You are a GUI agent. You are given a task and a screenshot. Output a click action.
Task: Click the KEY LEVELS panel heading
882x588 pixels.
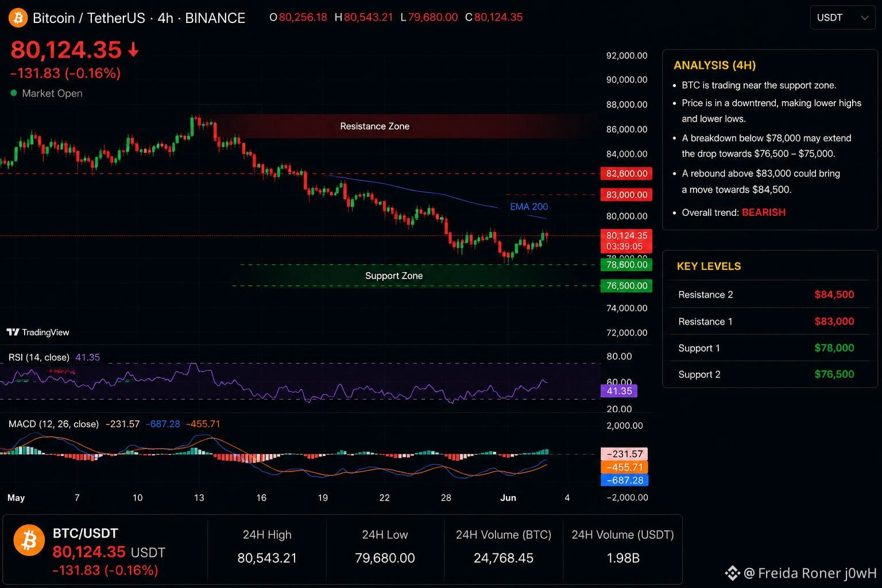point(709,266)
